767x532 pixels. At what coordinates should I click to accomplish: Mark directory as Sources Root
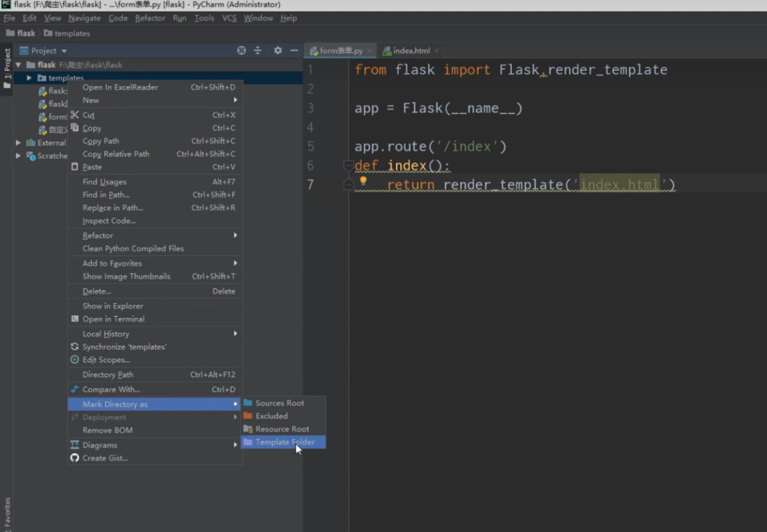[283, 403]
